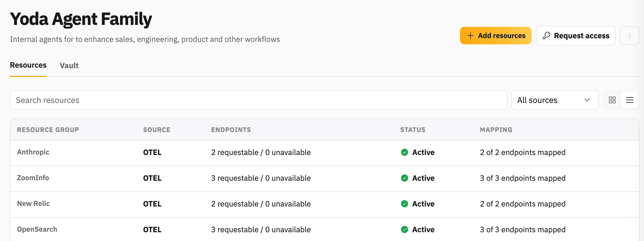644x241 pixels.
Task: Open the Anthropic resource group
Action: click(33, 152)
